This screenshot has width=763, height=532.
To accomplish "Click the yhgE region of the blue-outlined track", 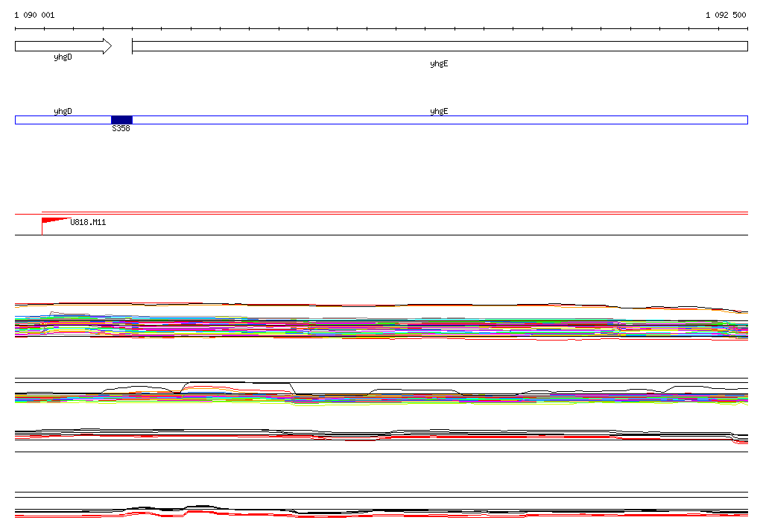I will tap(440, 120).
